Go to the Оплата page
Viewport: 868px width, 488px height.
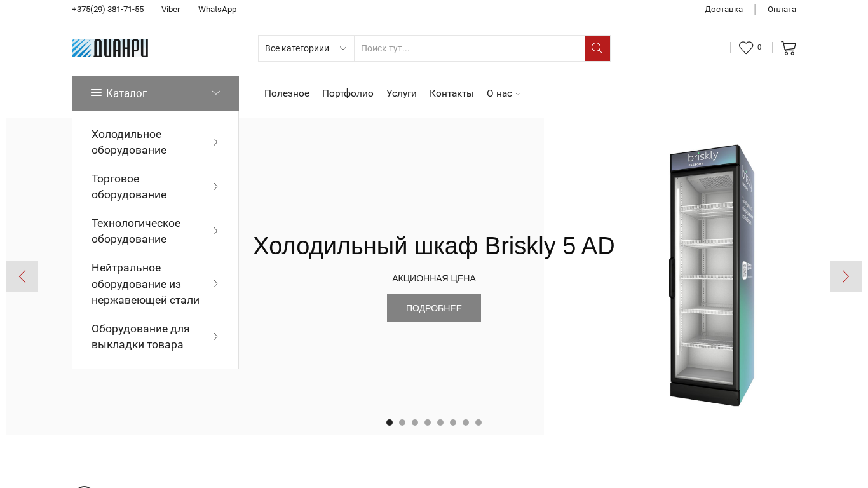pos(782,10)
